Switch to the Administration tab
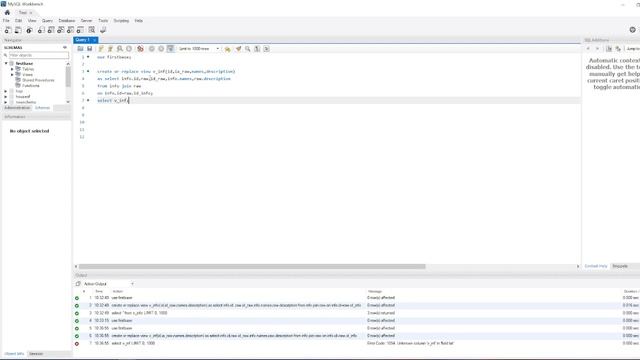The image size is (640, 360). point(17,108)
